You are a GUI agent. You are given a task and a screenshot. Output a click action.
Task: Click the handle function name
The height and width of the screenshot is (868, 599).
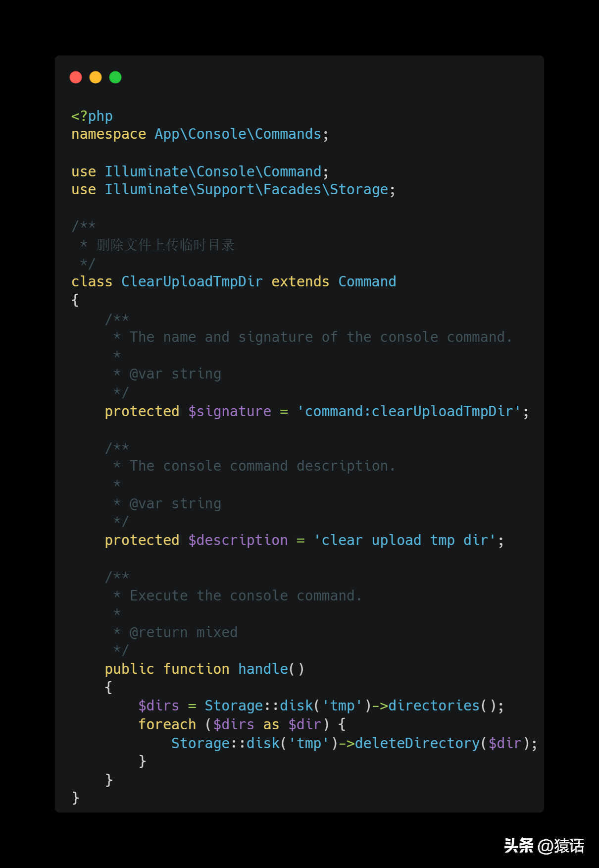(263, 669)
